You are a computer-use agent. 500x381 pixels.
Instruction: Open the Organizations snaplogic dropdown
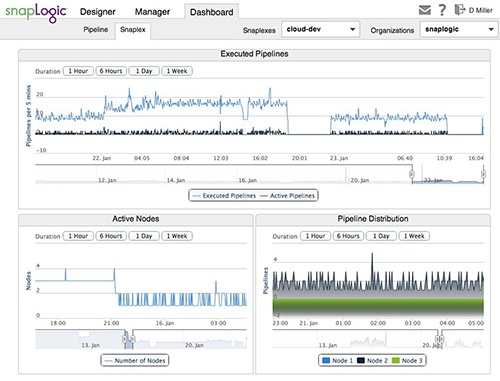(459, 29)
